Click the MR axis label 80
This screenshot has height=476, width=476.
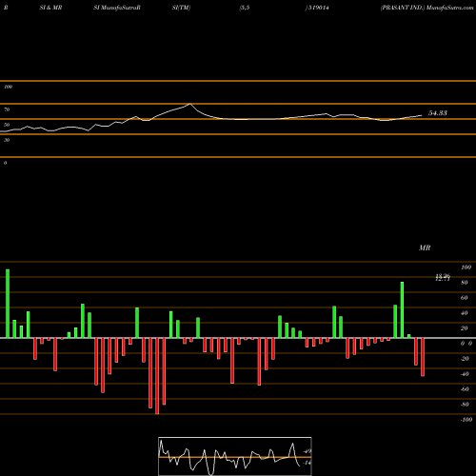tap(465, 283)
